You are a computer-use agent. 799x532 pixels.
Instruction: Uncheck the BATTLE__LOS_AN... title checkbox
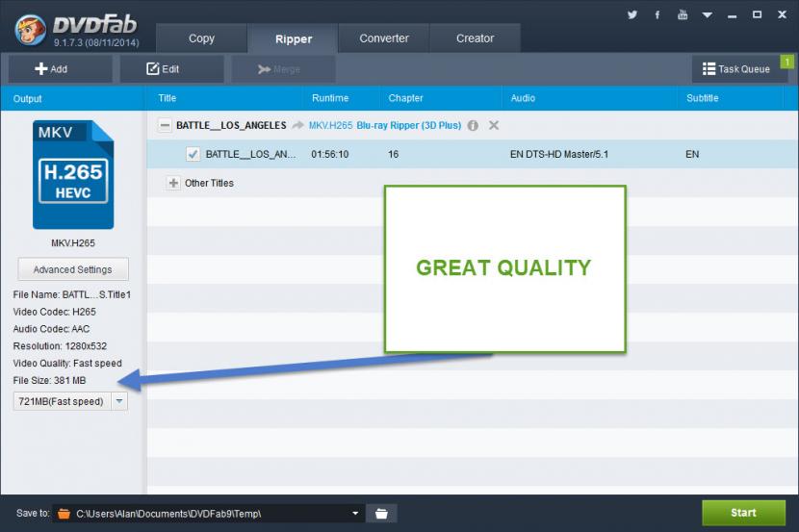coord(193,154)
